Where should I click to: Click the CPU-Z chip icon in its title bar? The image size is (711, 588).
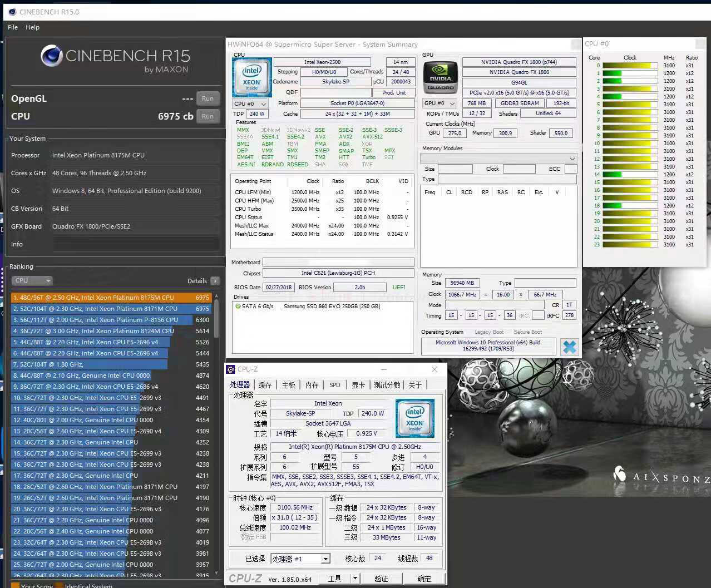[230, 369]
